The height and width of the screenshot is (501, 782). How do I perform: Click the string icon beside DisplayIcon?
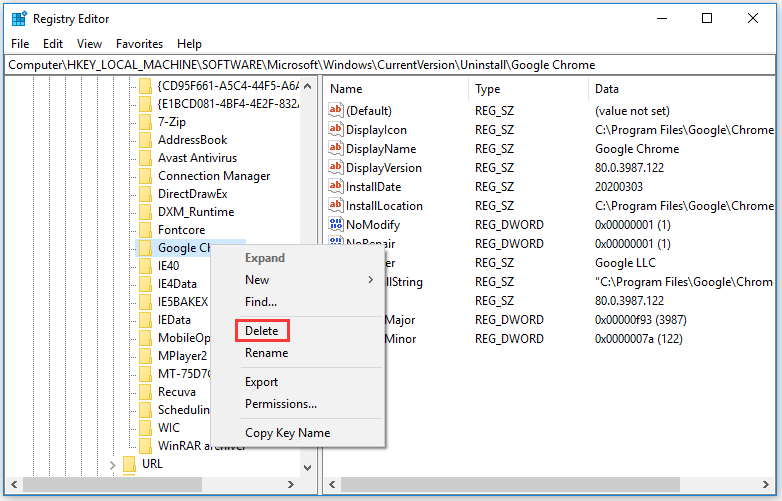[x=336, y=129]
